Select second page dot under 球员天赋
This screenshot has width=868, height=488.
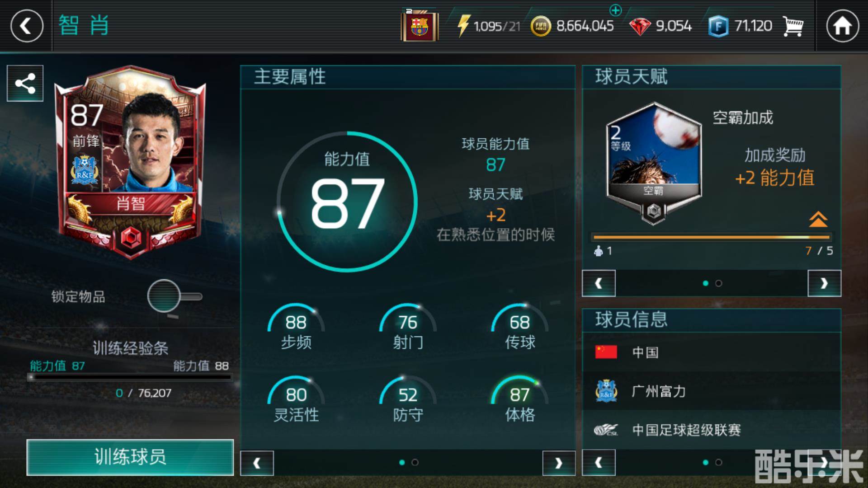(x=719, y=283)
